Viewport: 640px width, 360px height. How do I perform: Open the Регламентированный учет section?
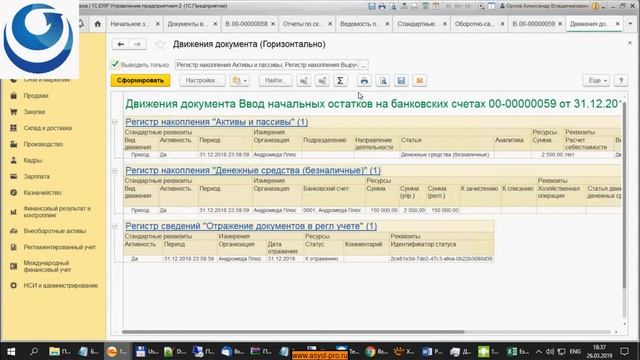click(59, 247)
